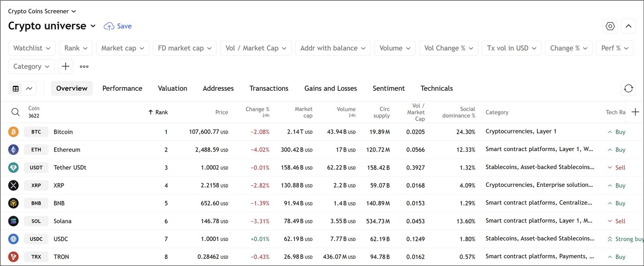Image resolution: width=644 pixels, height=266 pixels.
Task: Switch to the Addresses tab
Action: 218,88
